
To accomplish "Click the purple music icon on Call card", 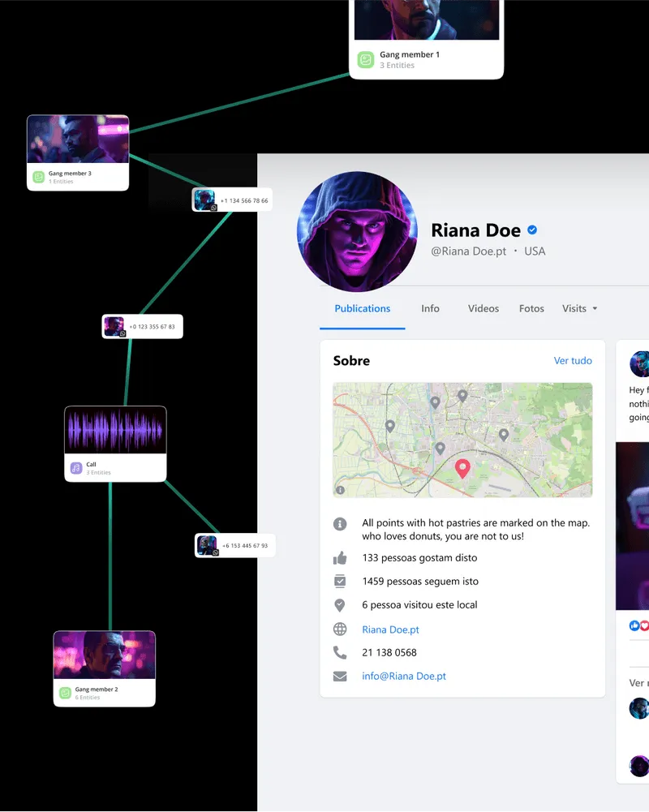I will 76,467.
